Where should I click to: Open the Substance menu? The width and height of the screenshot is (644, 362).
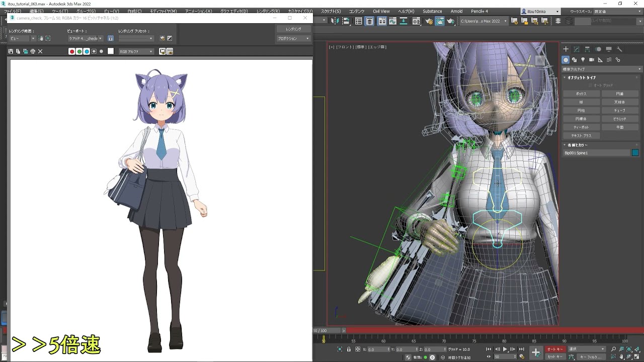[432, 11]
